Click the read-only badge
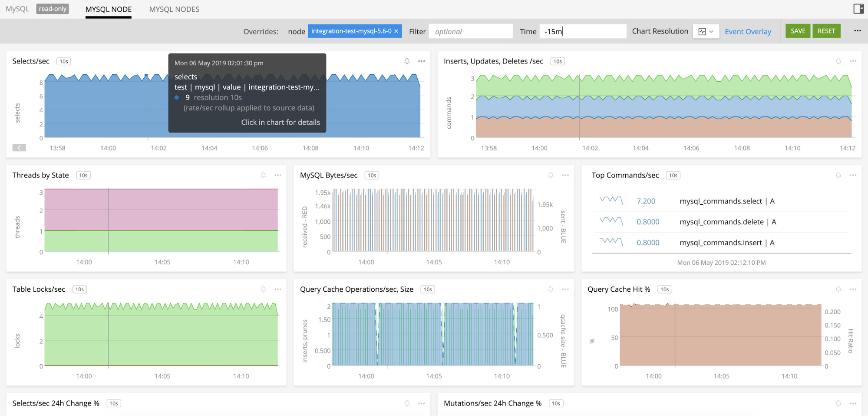This screenshot has width=868, height=416. (53, 9)
